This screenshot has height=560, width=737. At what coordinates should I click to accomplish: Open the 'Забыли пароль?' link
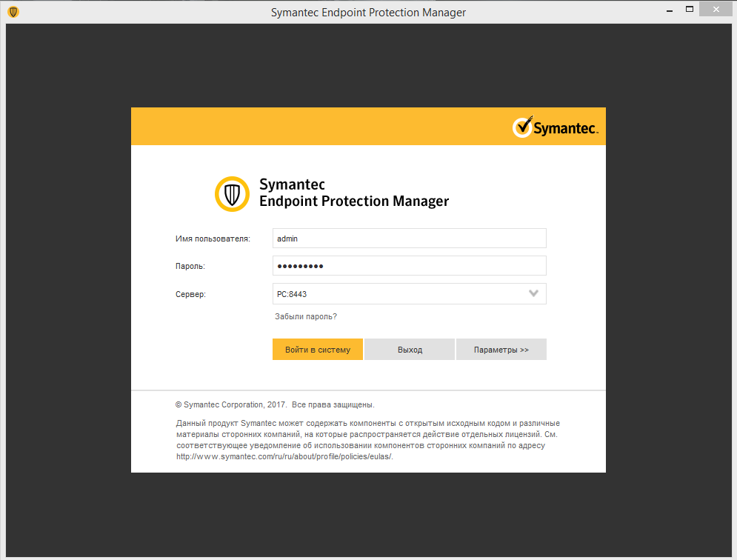(x=306, y=316)
